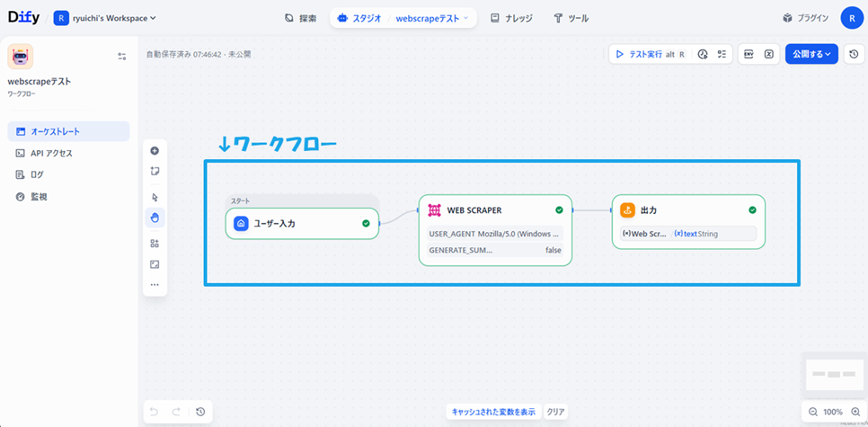Click the workflow minimap thumbnail
Screen dimensions: 868x427
[834, 374]
